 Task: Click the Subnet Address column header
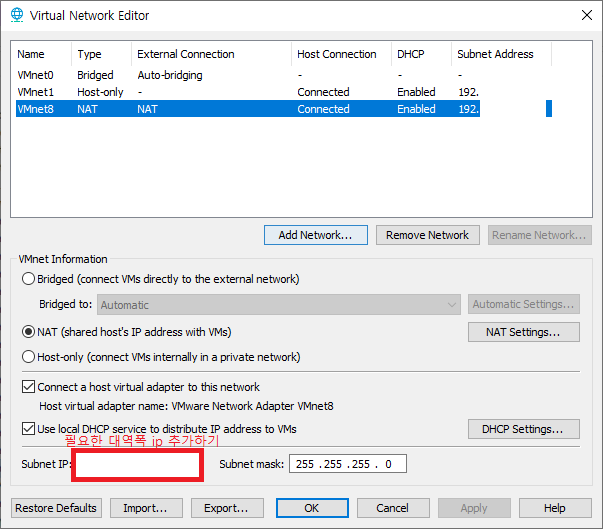click(x=501, y=54)
